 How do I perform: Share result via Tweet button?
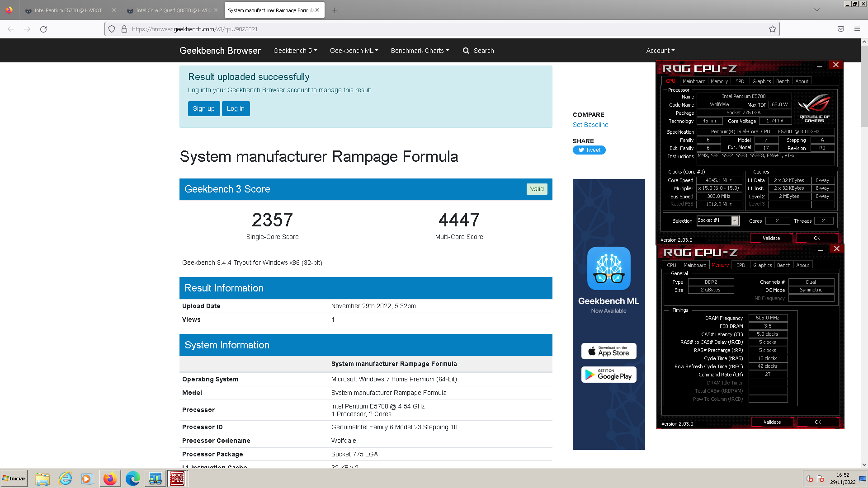(589, 150)
